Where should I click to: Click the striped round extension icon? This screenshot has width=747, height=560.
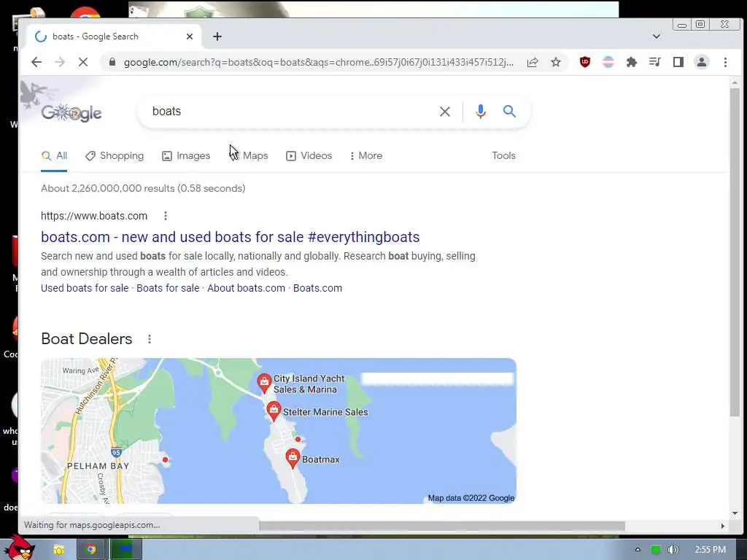point(608,62)
